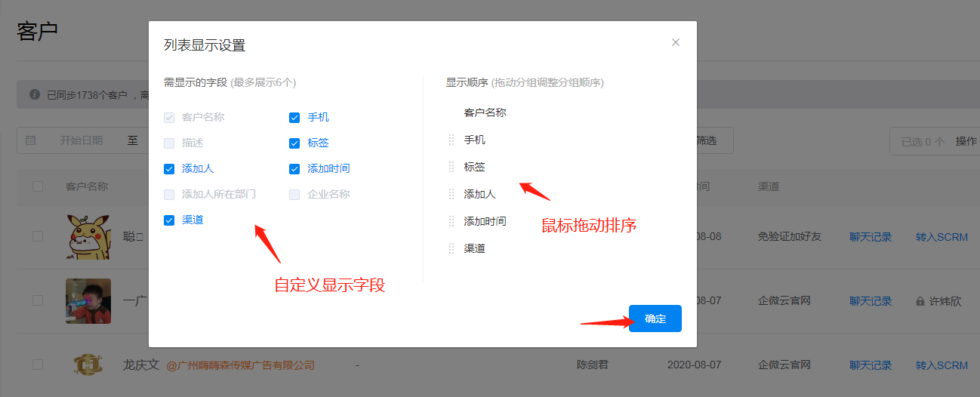This screenshot has height=397, width=980.
Task: Click drag handle icon beside 标签
Action: [x=451, y=167]
